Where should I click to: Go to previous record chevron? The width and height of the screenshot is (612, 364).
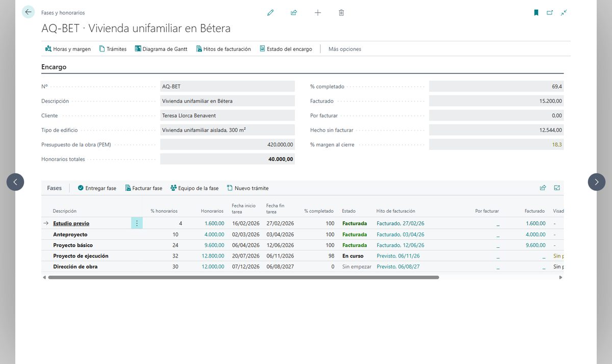point(15,182)
